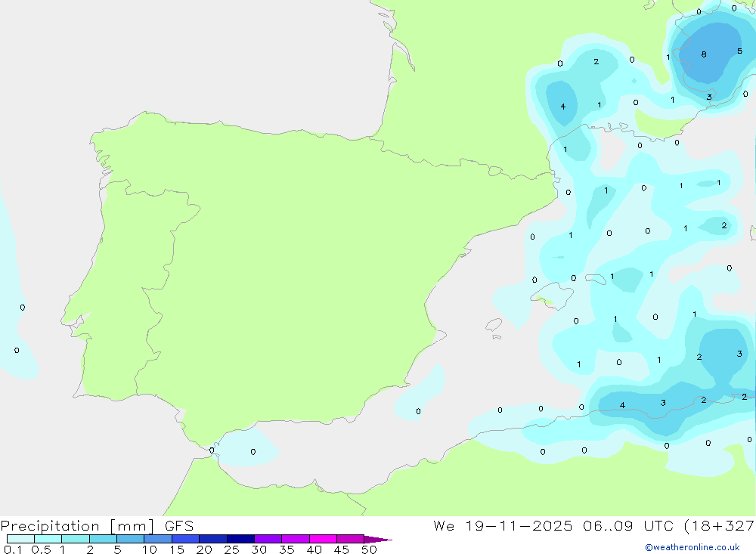Click the '0.1' legend scale label
Viewport: 756px width, 554px height.
pos(13,549)
